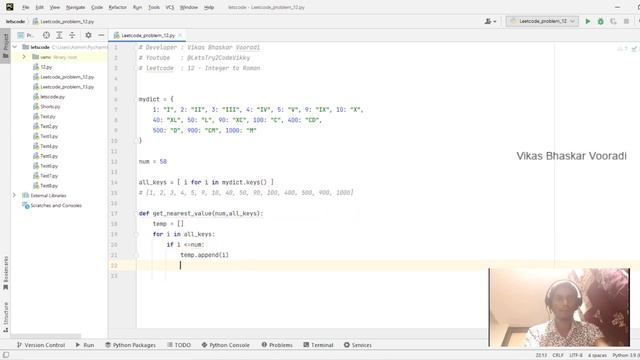
Task: Click the 4 spaces indent setting
Action: point(597,356)
